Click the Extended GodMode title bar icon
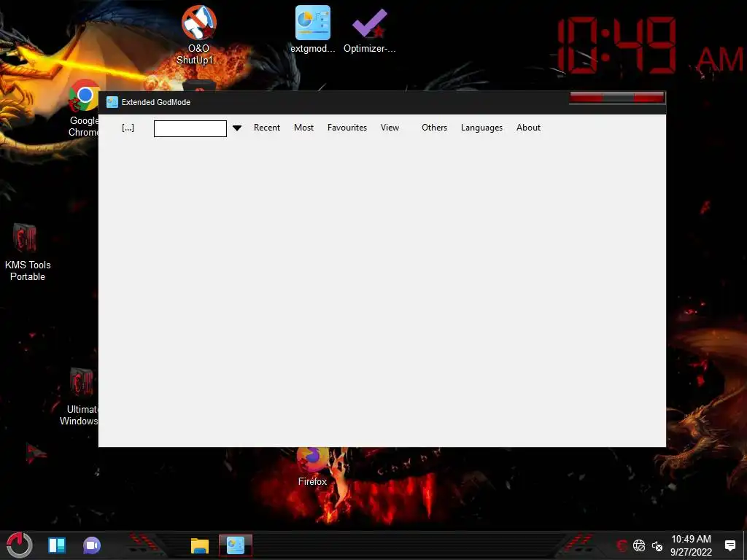 tap(112, 102)
